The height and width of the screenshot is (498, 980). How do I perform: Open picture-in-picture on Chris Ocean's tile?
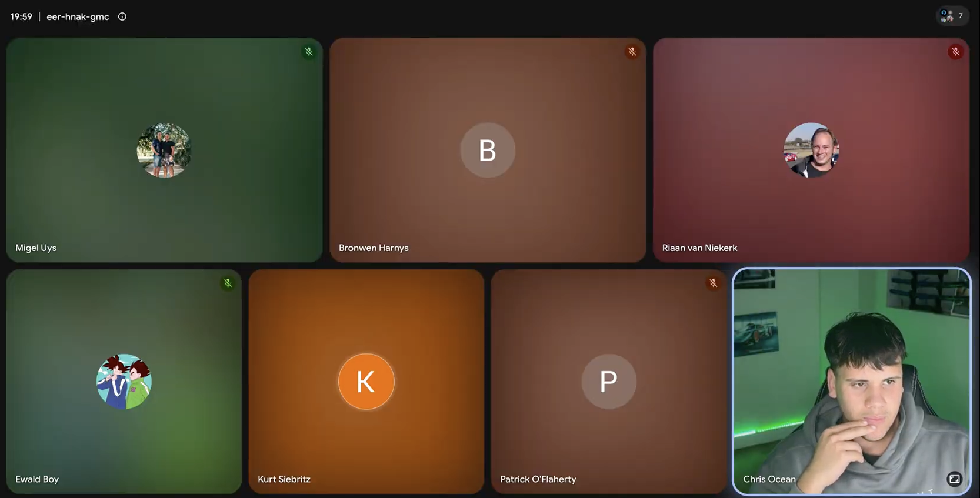954,479
